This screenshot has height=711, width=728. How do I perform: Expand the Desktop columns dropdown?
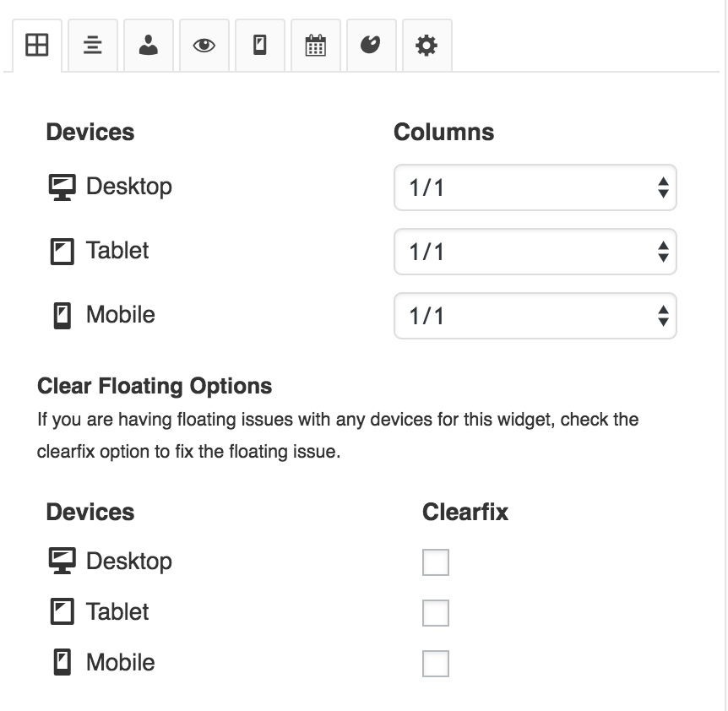[535, 187]
